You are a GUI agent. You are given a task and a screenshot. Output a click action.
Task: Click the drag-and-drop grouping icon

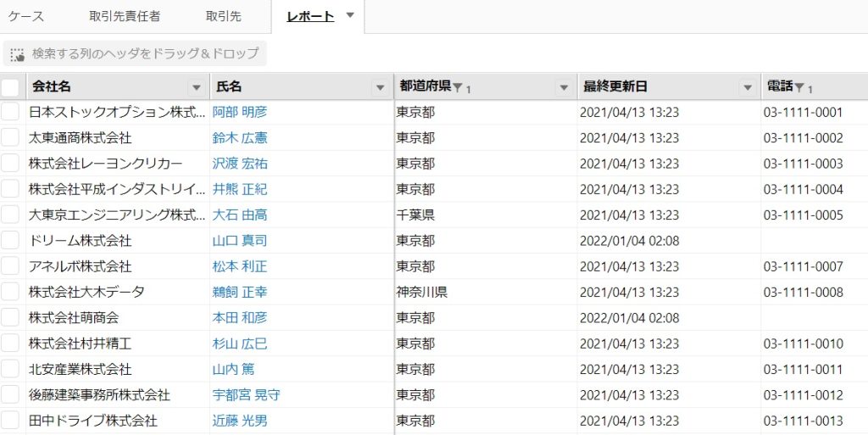(17, 54)
